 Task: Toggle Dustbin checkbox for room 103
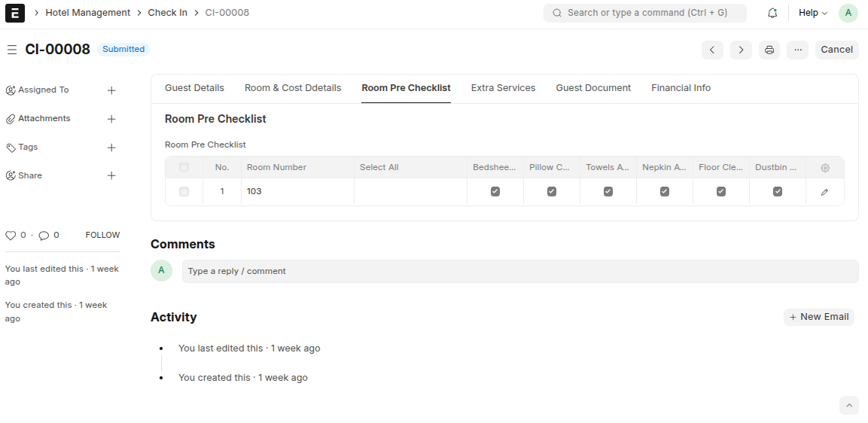tap(777, 192)
